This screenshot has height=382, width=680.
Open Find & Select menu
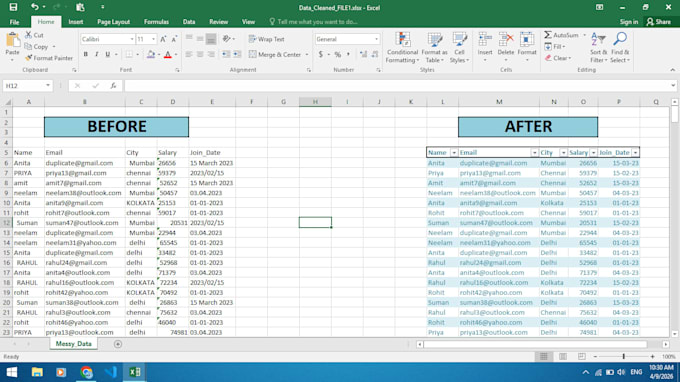coord(620,48)
